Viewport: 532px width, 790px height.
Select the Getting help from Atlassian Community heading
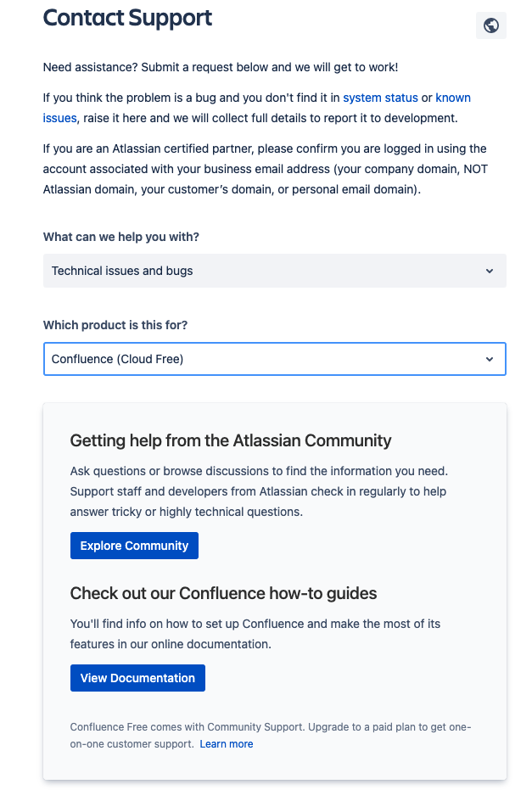pos(231,441)
